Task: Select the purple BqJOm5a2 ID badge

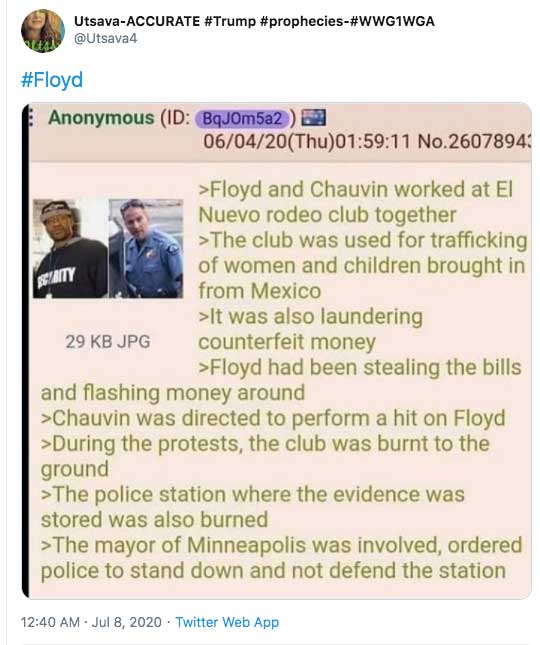Action: pyautogui.click(x=242, y=118)
